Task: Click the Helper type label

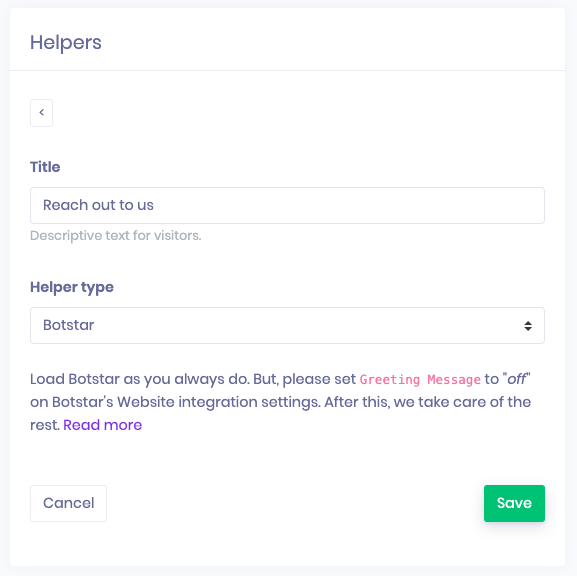Action: [72, 287]
